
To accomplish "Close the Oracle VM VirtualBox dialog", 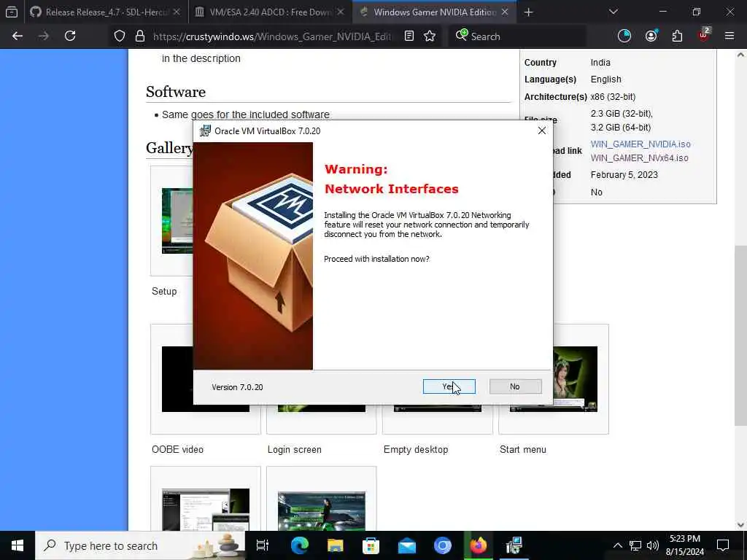I will (x=542, y=131).
